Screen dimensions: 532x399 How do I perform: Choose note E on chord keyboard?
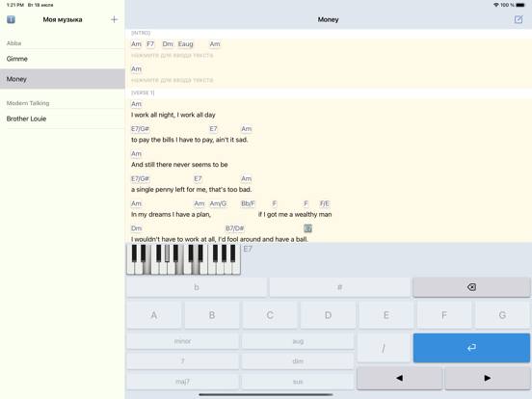[386, 315]
